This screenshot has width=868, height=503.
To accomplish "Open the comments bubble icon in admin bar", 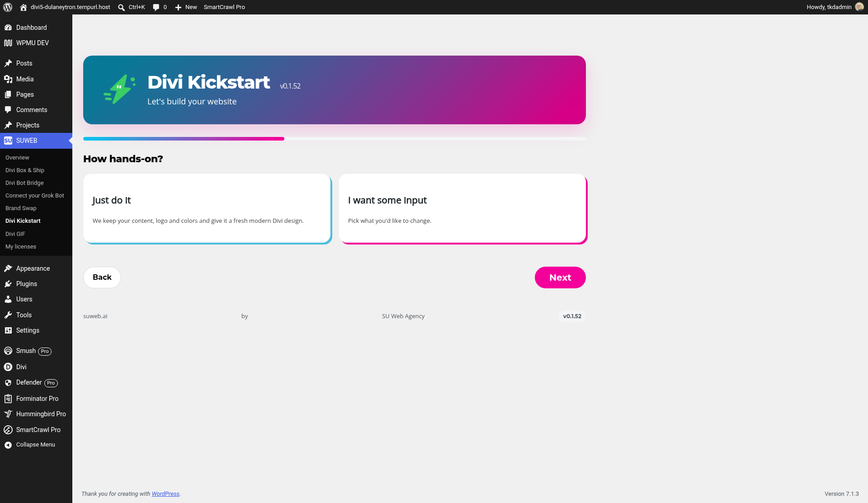I will [156, 7].
